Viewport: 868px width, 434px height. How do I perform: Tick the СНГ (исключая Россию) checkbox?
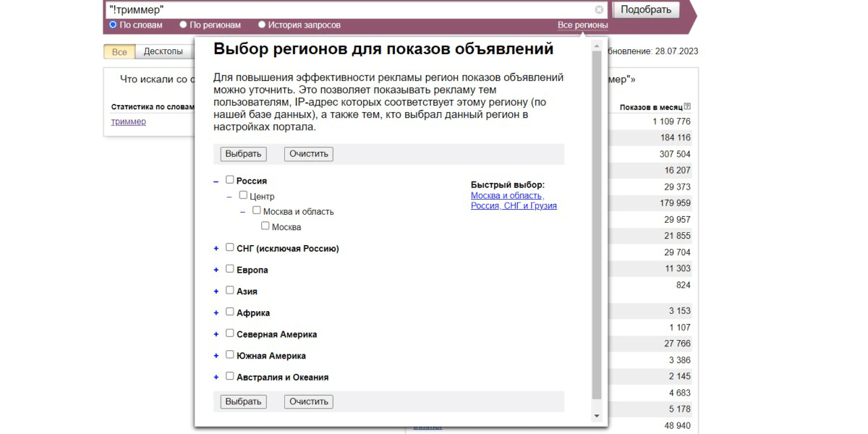tap(230, 247)
